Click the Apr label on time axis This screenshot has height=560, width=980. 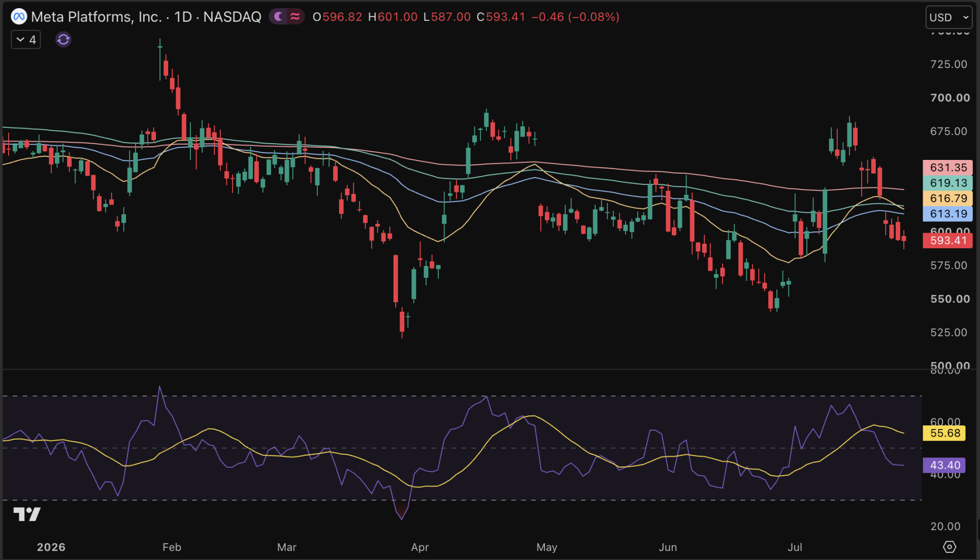pyautogui.click(x=420, y=547)
